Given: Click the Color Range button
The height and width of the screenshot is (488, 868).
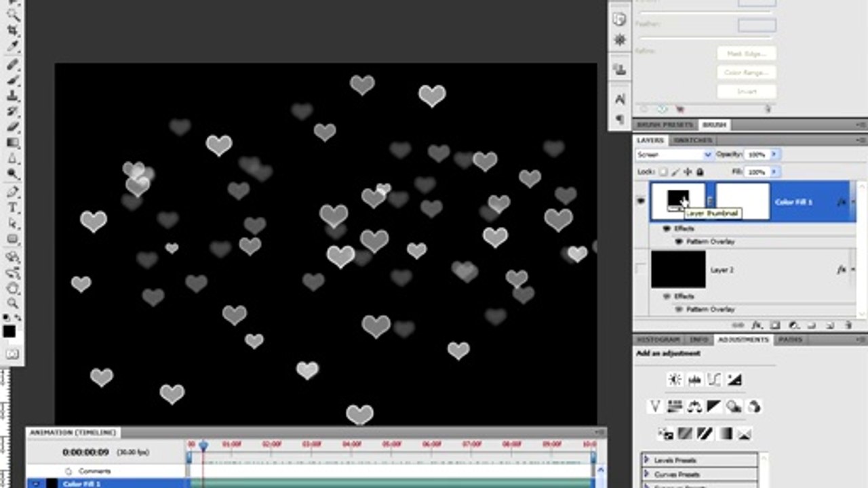Looking at the screenshot, I should tap(746, 72).
